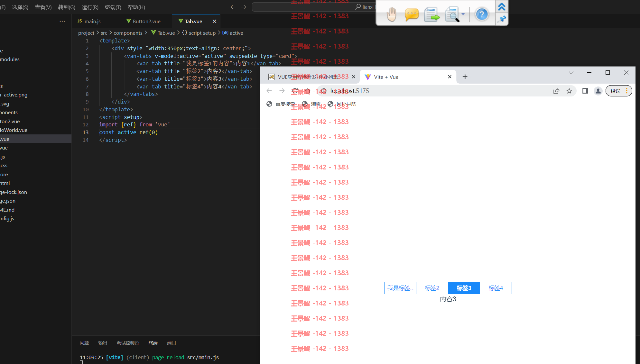The height and width of the screenshot is (364, 640).
Task: Open 网址导航 bookmark
Action: (x=342, y=104)
